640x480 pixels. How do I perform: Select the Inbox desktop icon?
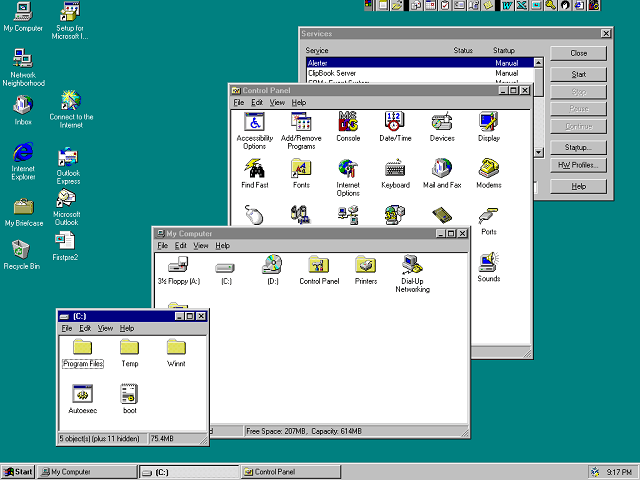pyautogui.click(x=23, y=110)
